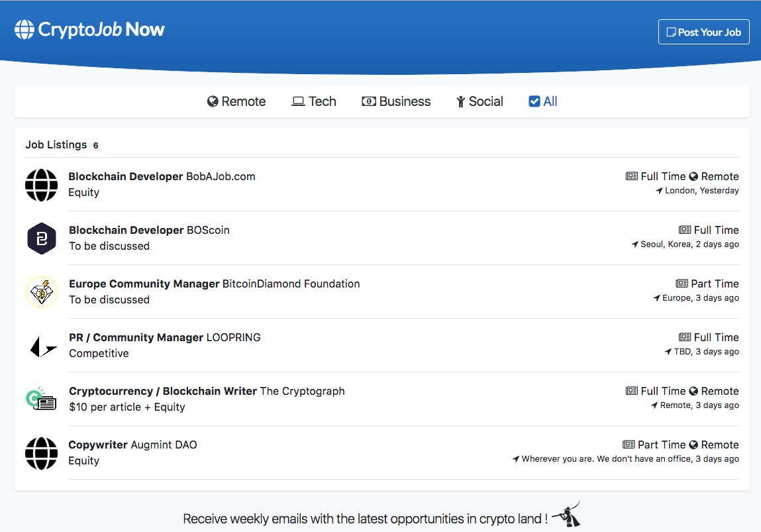Click To be discussed under BOScoin
761x532 pixels.
click(109, 246)
